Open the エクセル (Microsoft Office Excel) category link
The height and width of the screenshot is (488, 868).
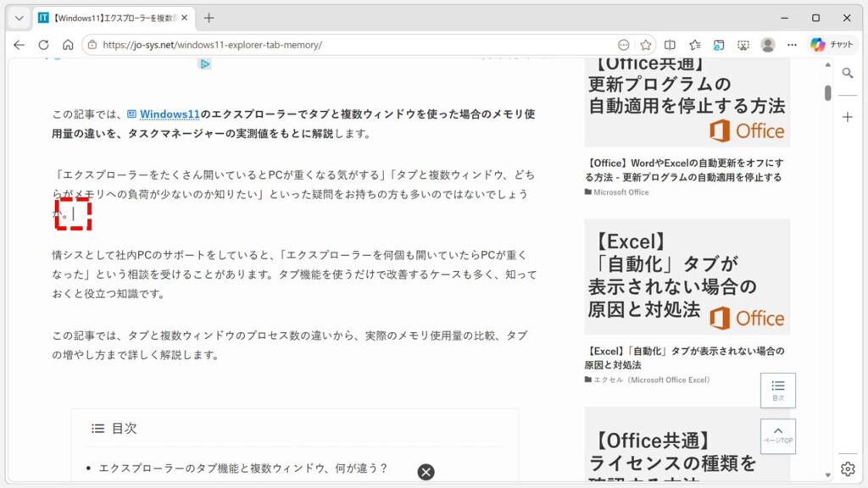(652, 380)
